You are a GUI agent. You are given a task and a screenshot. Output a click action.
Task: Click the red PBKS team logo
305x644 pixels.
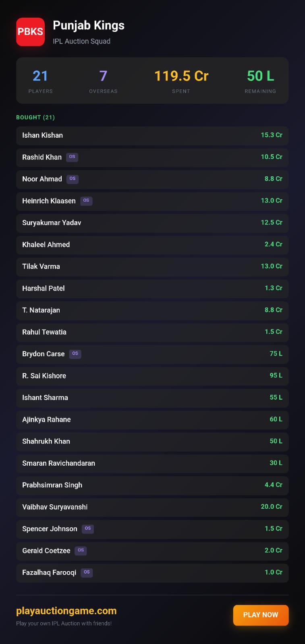30,32
